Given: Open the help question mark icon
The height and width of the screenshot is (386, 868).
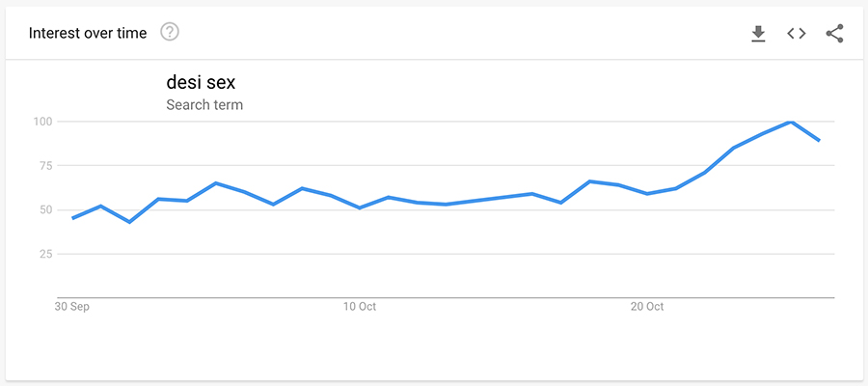Looking at the screenshot, I should 170,33.
